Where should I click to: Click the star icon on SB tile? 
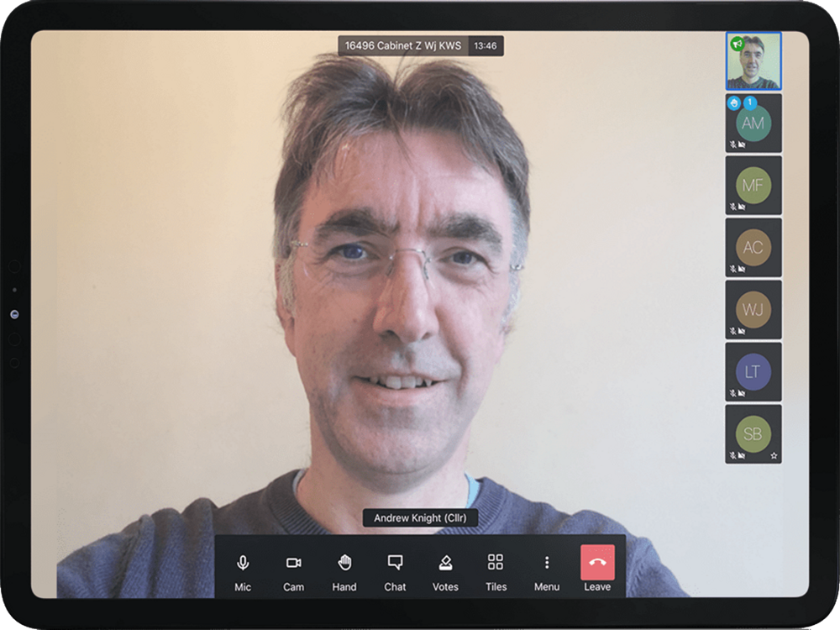coord(774,456)
